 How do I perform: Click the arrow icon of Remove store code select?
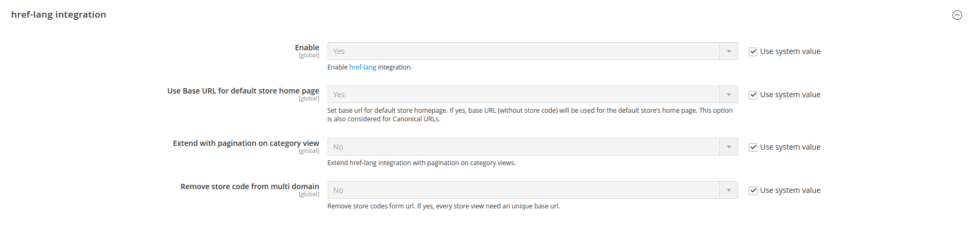pyautogui.click(x=728, y=190)
